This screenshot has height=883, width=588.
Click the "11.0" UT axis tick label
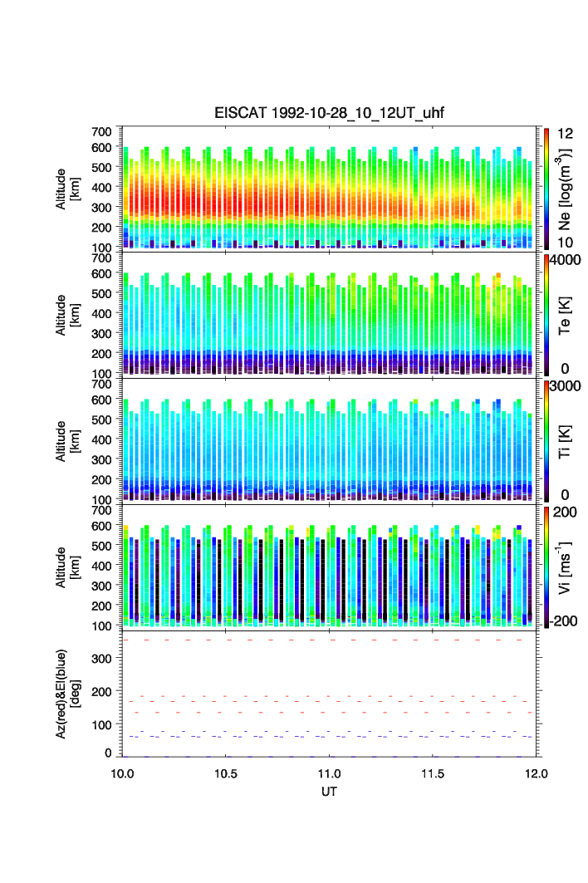point(329,773)
